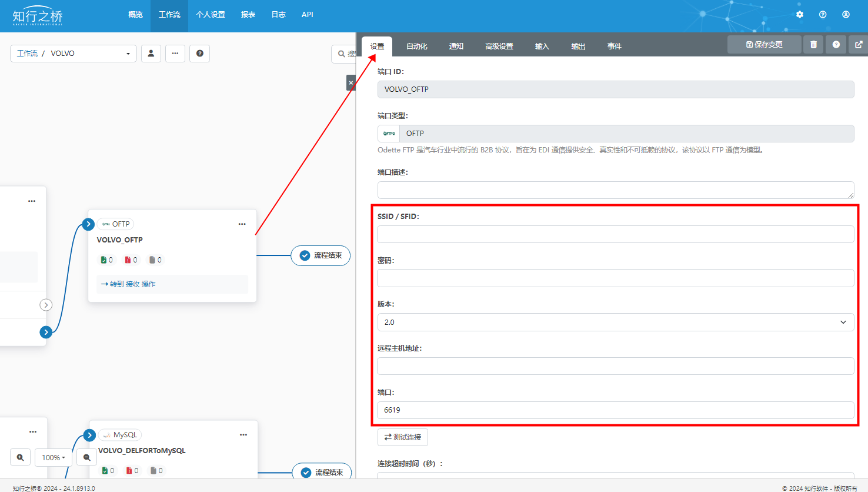This screenshot has height=492, width=868.
Task: Delete the connector with trash icon
Action: (x=813, y=45)
